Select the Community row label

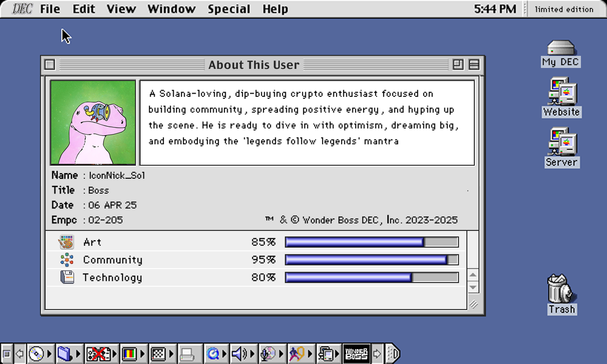113,260
